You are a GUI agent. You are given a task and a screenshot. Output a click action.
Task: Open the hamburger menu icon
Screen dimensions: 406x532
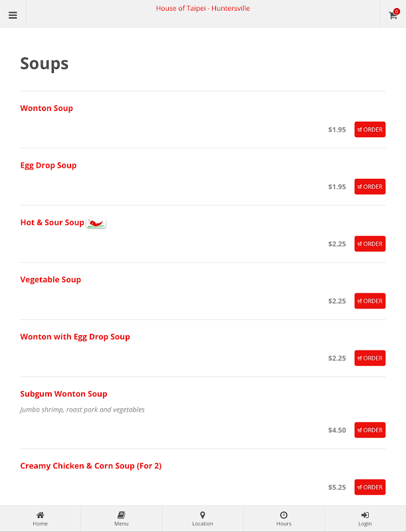pos(13,15)
